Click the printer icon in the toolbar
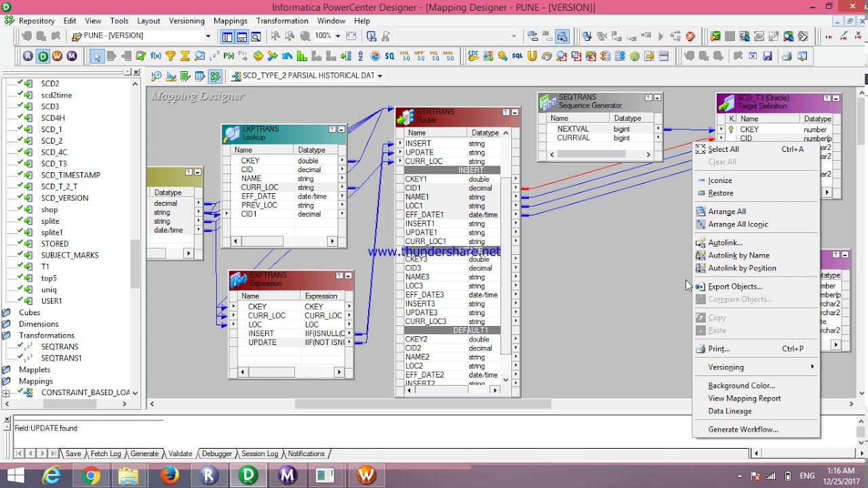Screen dimensions: 868x488 point(787,56)
